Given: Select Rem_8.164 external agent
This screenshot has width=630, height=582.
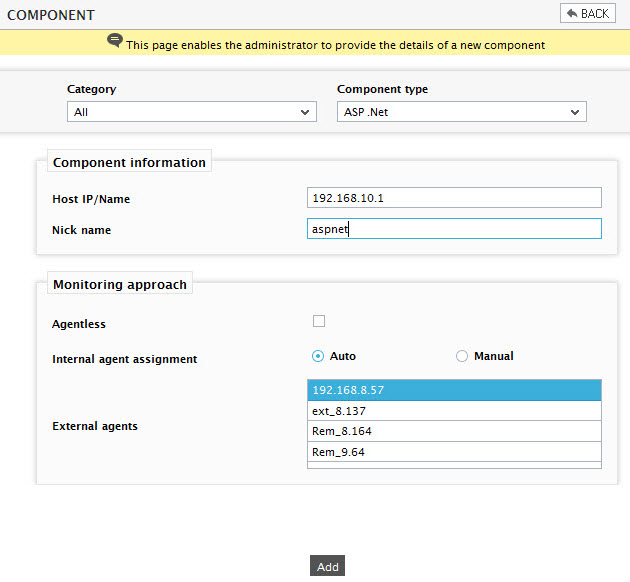Looking at the screenshot, I should pos(454,431).
